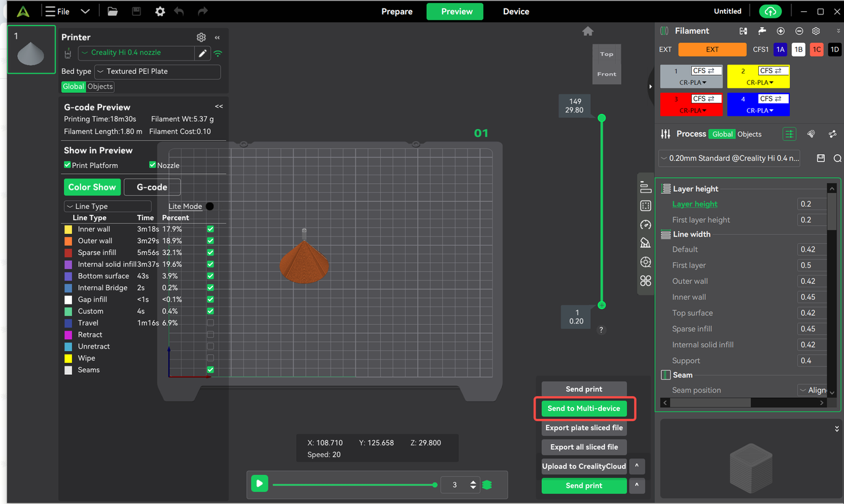Remove a filament with the minus icon
Image resolution: width=844 pixels, height=504 pixels.
(x=799, y=31)
